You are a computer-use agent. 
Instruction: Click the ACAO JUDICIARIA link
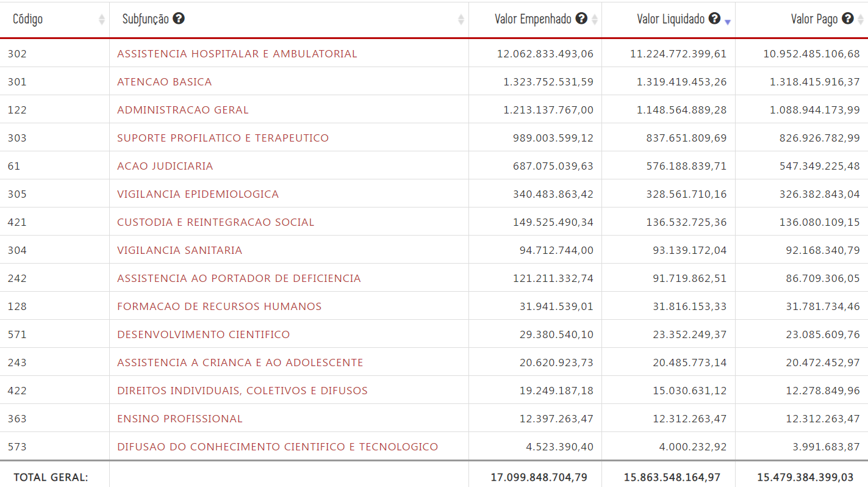pyautogui.click(x=165, y=166)
